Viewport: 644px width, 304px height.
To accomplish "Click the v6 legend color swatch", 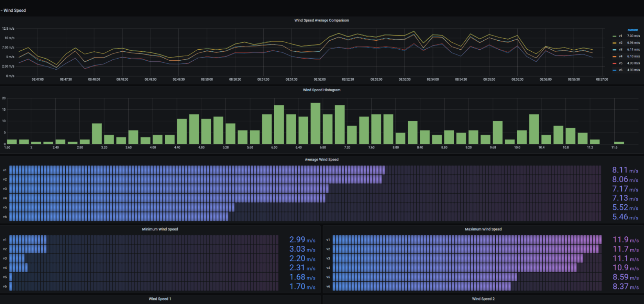I will 615,70.
